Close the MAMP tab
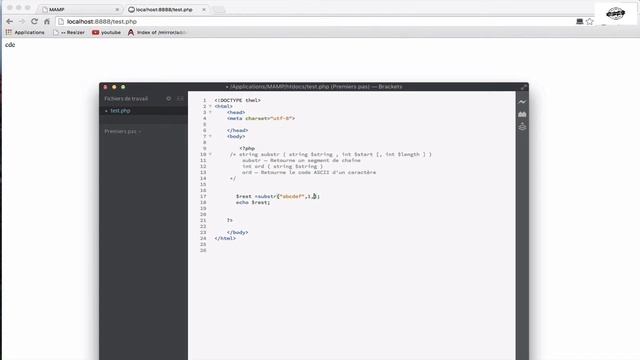Viewport: 640px width, 360px height. tap(117, 9)
